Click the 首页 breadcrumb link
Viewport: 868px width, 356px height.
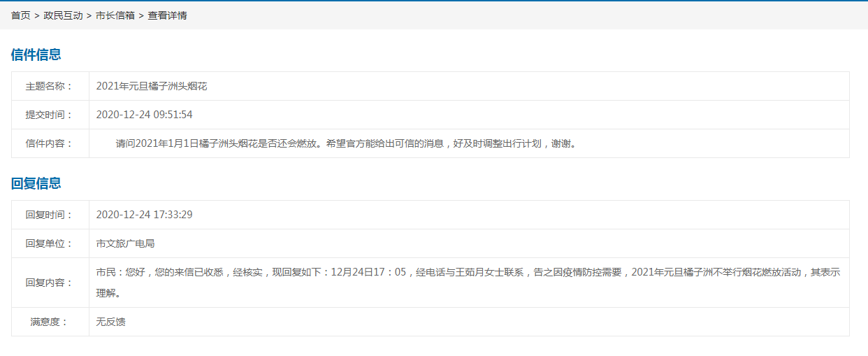coord(20,15)
